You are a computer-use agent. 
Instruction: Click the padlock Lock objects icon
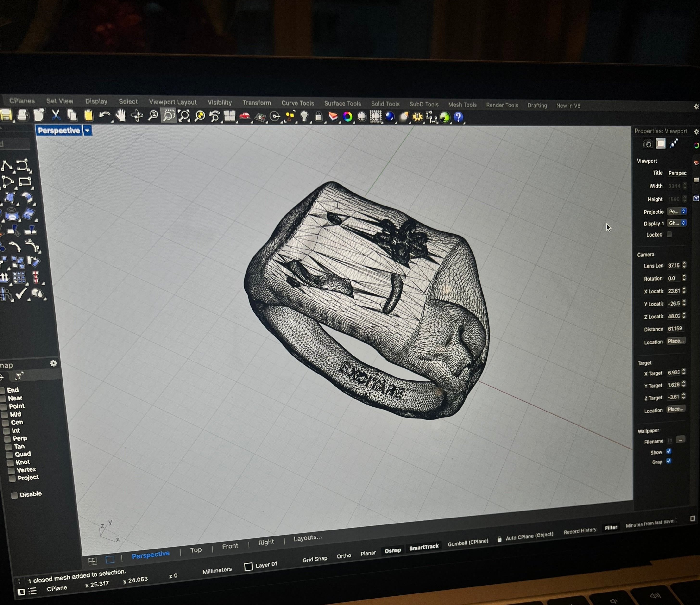click(319, 117)
